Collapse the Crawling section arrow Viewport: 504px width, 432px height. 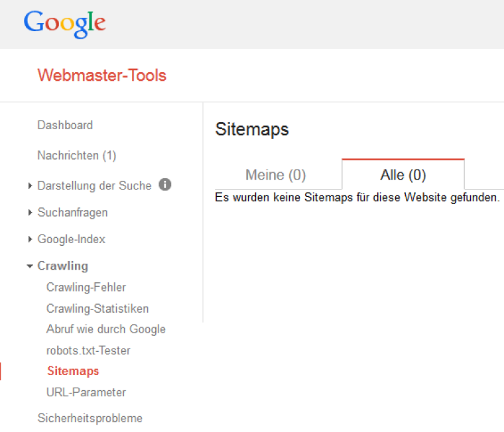pyautogui.click(x=30, y=266)
